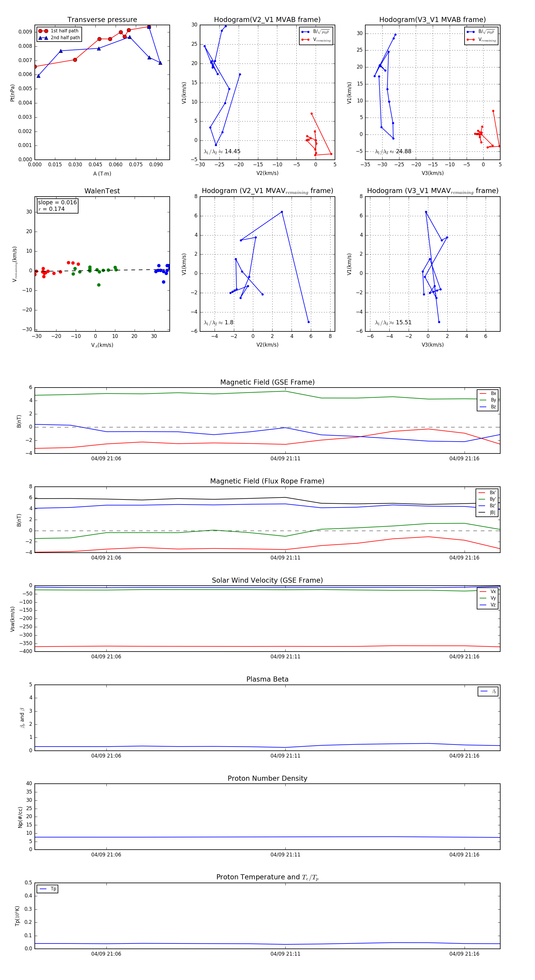The image size is (535, 980).
Task: Click 'Hodogram(V3_V1 MVAB frame)' title
Action: coord(432,20)
